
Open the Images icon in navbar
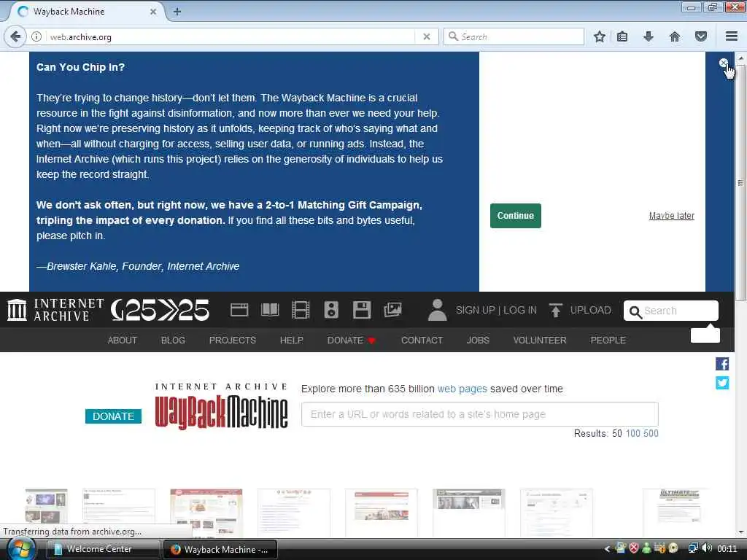(392, 310)
